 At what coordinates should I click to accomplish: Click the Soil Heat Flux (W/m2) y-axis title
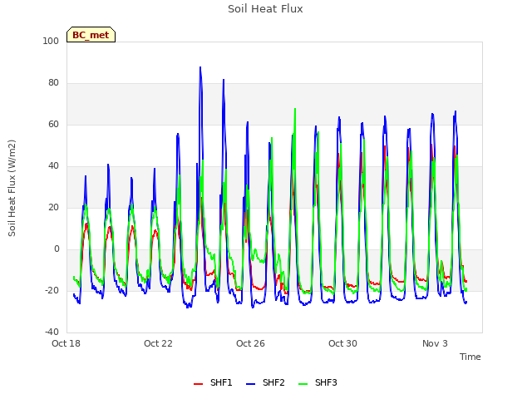click(x=12, y=188)
